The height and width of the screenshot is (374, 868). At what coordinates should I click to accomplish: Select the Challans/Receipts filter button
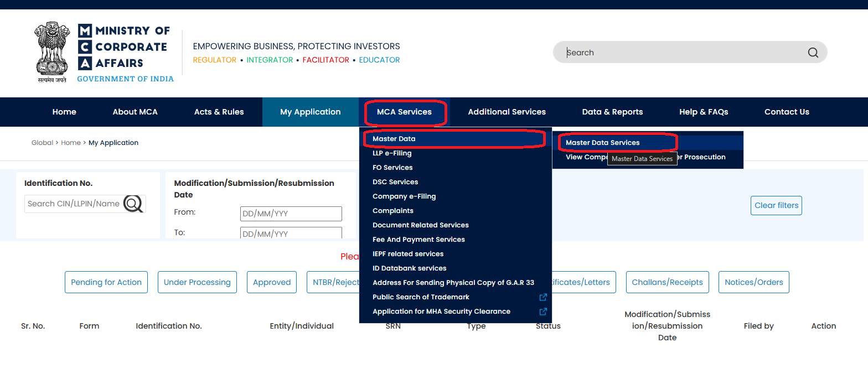[667, 282]
